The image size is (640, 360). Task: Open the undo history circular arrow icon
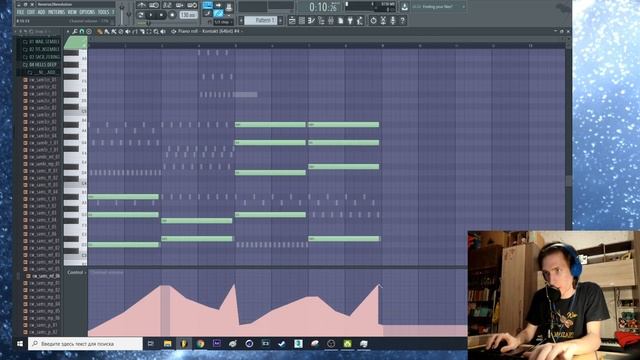point(373,20)
